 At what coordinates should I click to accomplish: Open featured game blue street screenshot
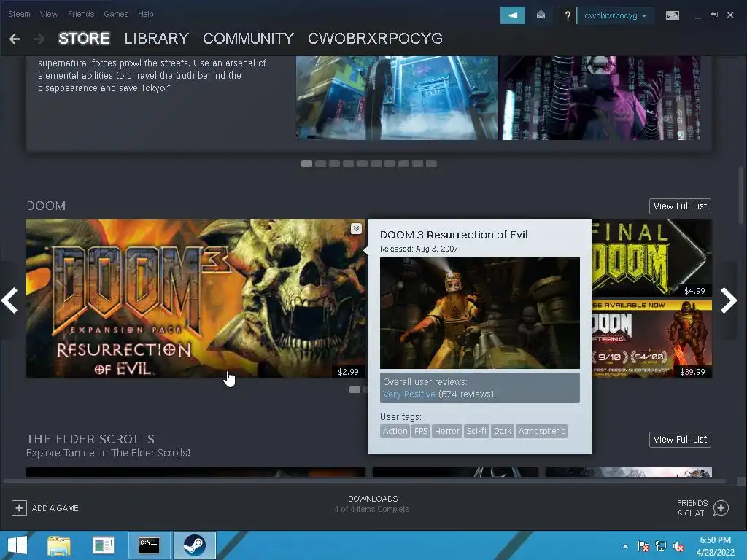click(x=396, y=98)
